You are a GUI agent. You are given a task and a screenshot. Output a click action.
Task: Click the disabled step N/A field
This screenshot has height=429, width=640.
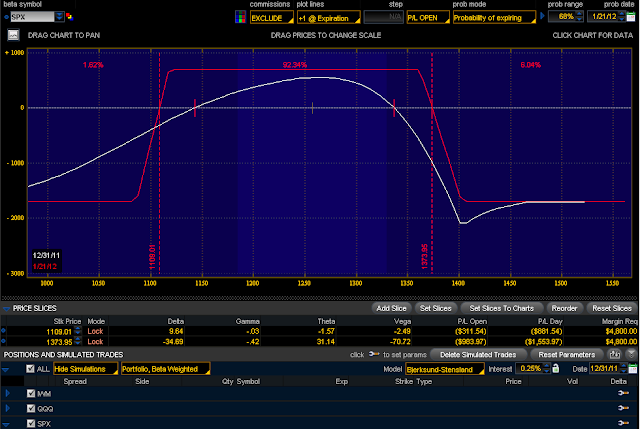click(x=383, y=17)
